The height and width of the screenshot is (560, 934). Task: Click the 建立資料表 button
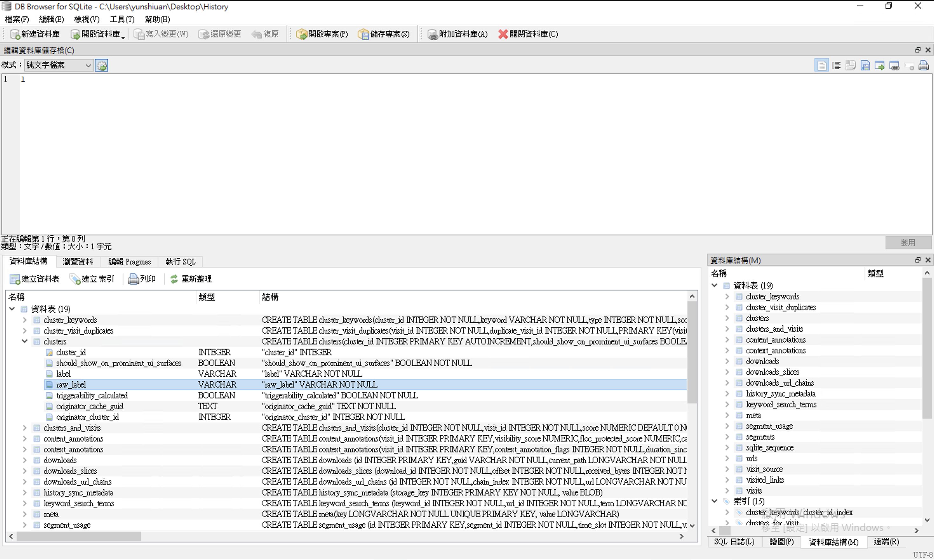(x=34, y=279)
